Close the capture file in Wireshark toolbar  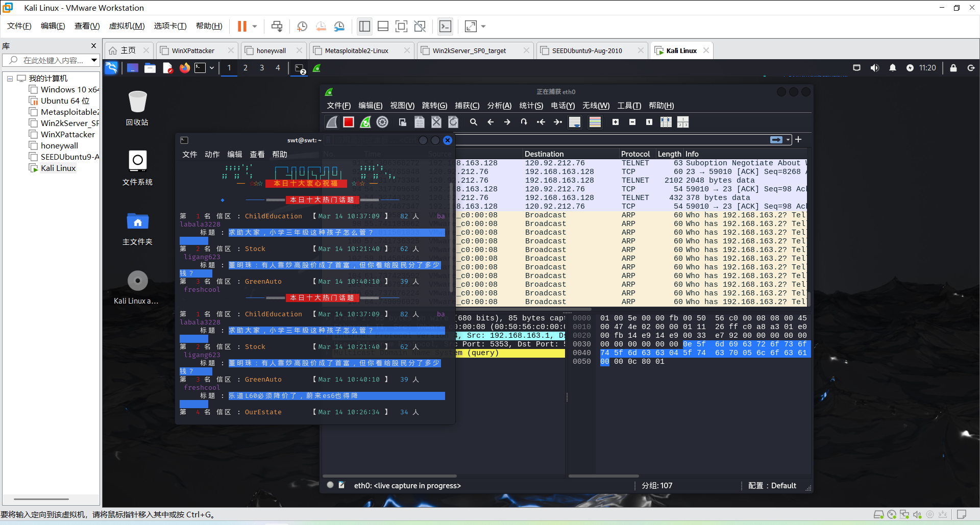[436, 122]
